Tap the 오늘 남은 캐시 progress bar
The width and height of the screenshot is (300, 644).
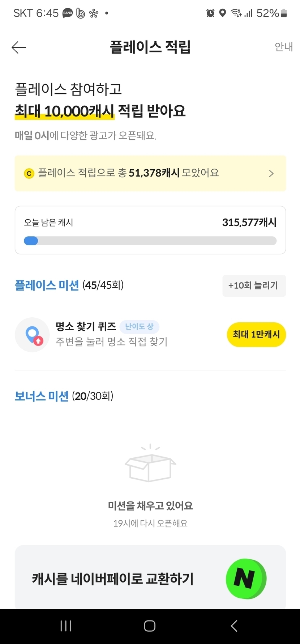[150, 241]
